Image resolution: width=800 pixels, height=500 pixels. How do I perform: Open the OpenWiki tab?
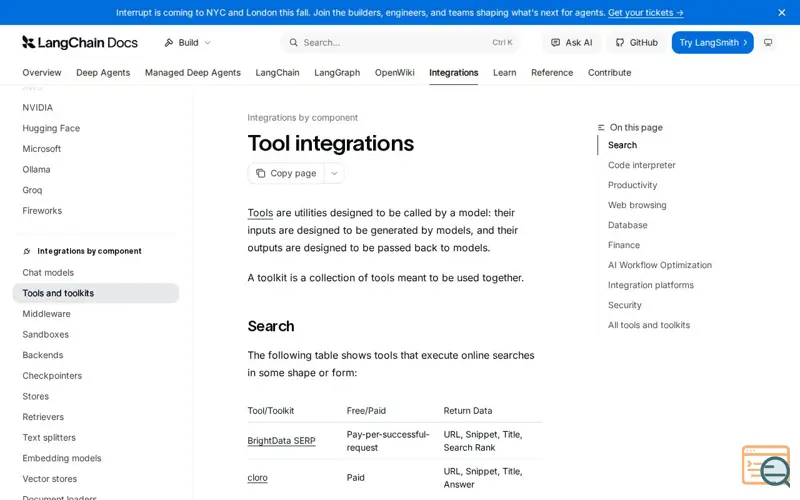pyautogui.click(x=395, y=72)
